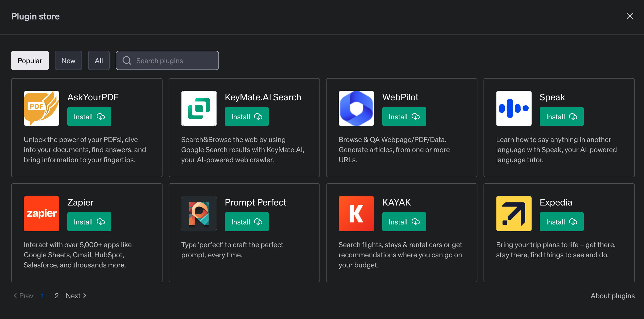Image resolution: width=644 pixels, height=319 pixels.
Task: Select page 1 in pagination
Action: click(43, 296)
